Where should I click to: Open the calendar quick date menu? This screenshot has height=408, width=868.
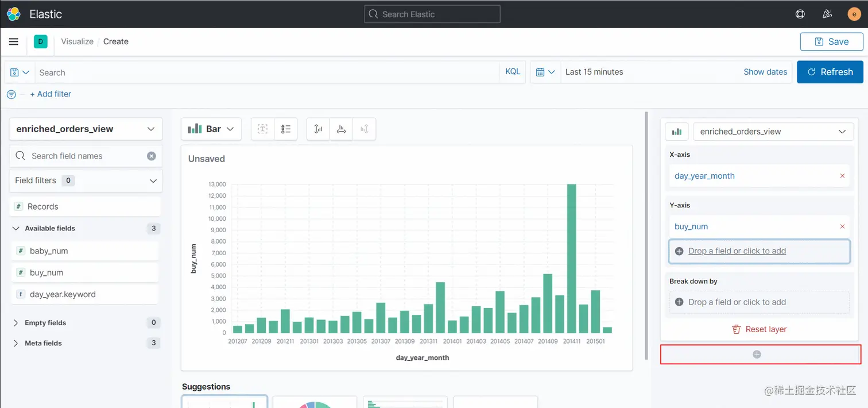pos(545,72)
